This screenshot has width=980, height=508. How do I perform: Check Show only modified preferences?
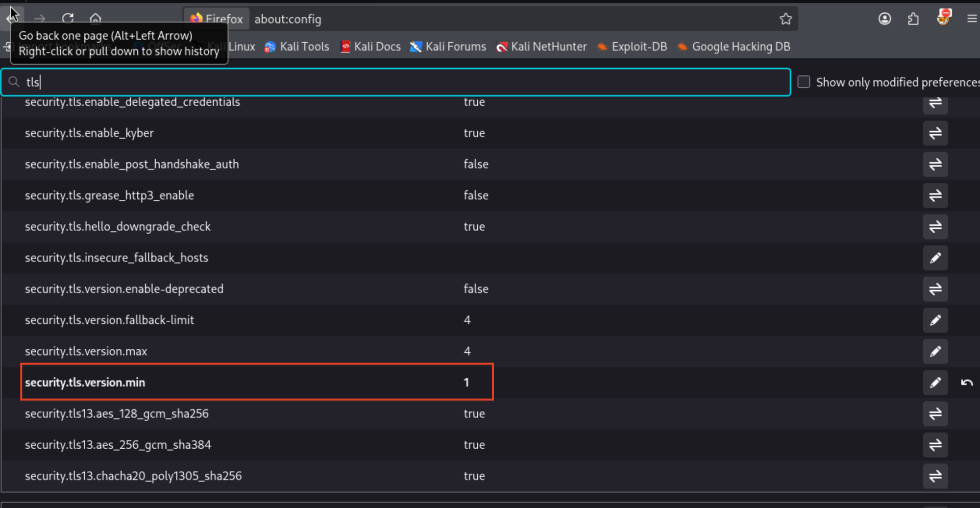point(804,82)
